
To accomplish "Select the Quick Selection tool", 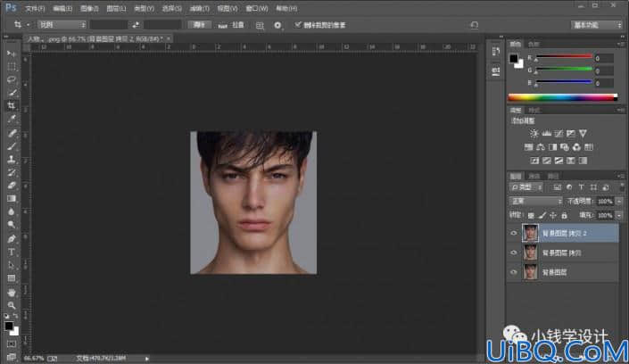I will [x=12, y=93].
